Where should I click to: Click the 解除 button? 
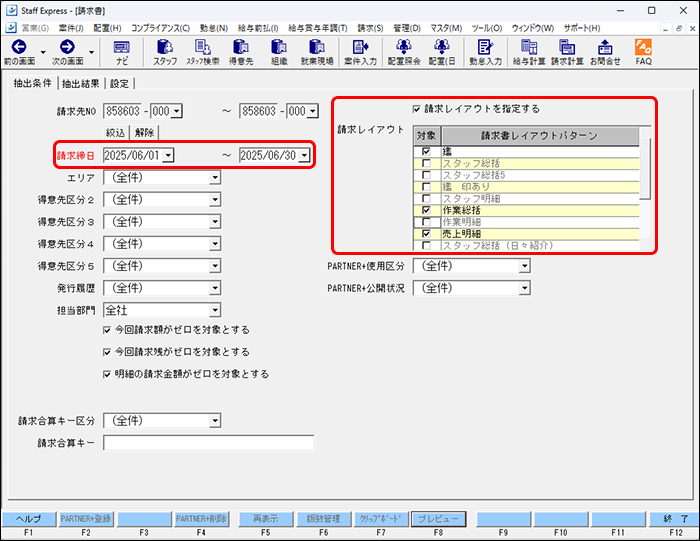pos(144,133)
